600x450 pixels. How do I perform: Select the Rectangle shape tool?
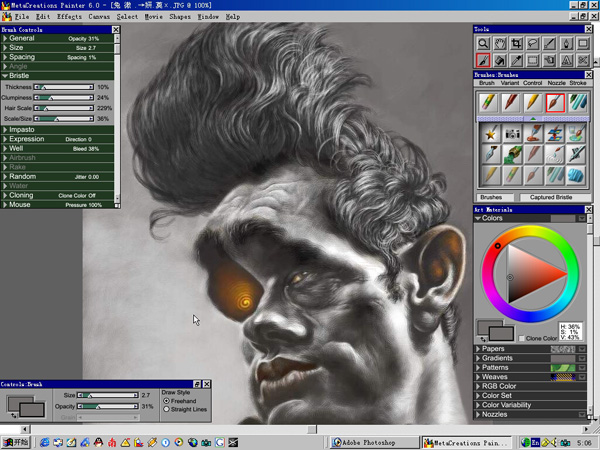pos(583,44)
